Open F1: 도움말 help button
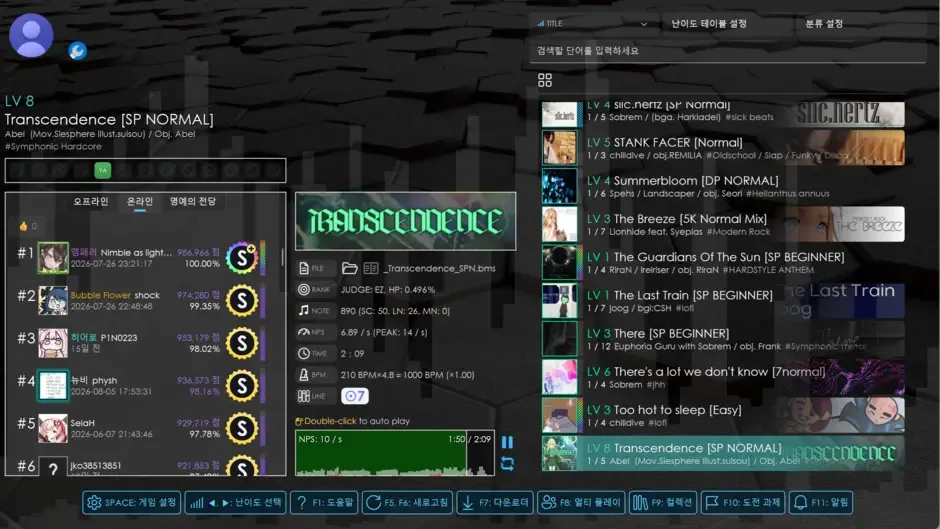The height and width of the screenshot is (529, 940). tap(324, 503)
